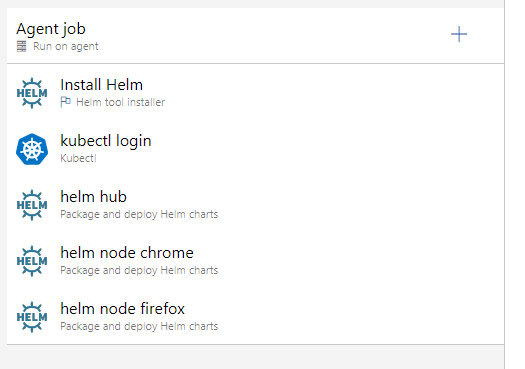This screenshot has height=369, width=525.
Task: Click the Install Helm task's Helm icon
Action: pos(32,93)
